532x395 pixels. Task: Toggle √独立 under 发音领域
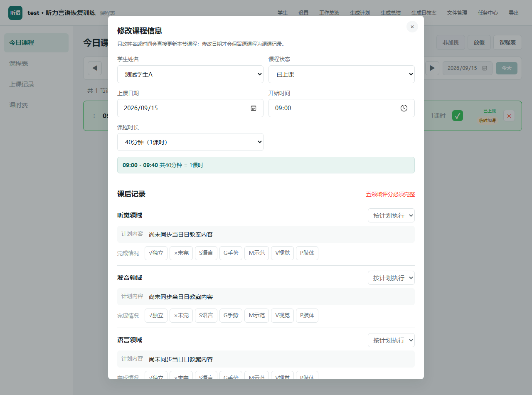[x=156, y=316]
